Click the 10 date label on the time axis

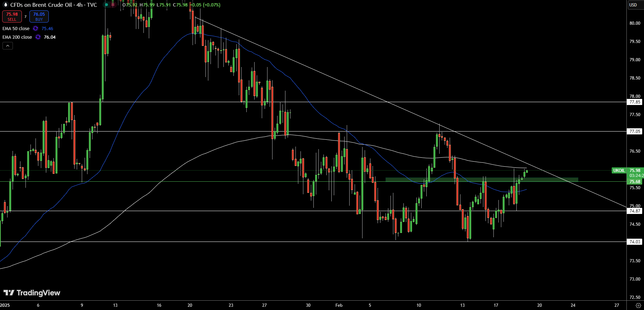tap(418, 305)
